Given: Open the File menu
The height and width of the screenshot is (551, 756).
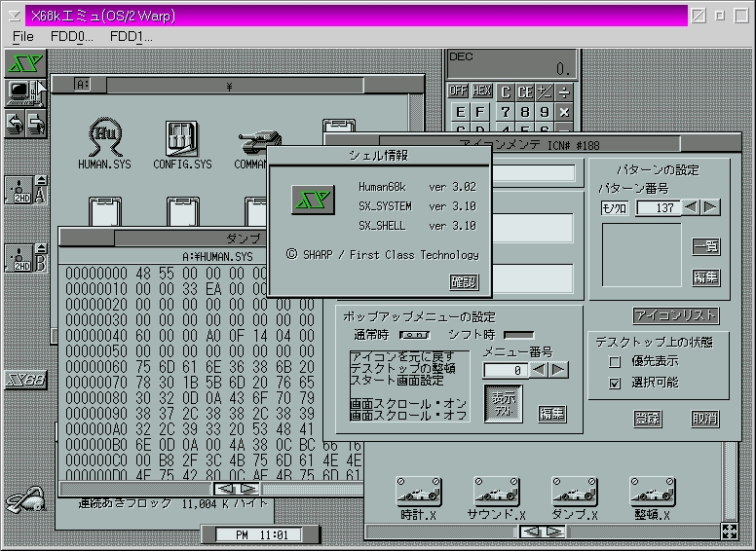Looking at the screenshot, I should pyautogui.click(x=22, y=37).
